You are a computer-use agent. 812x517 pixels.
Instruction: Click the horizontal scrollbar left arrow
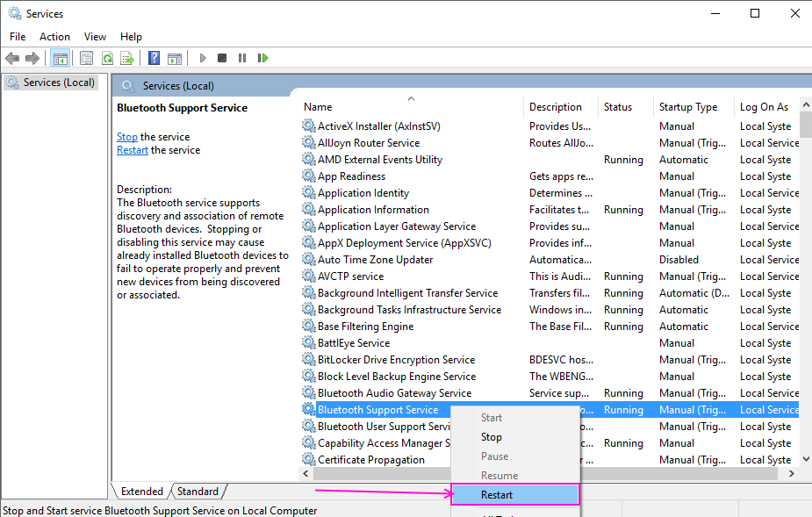click(305, 473)
